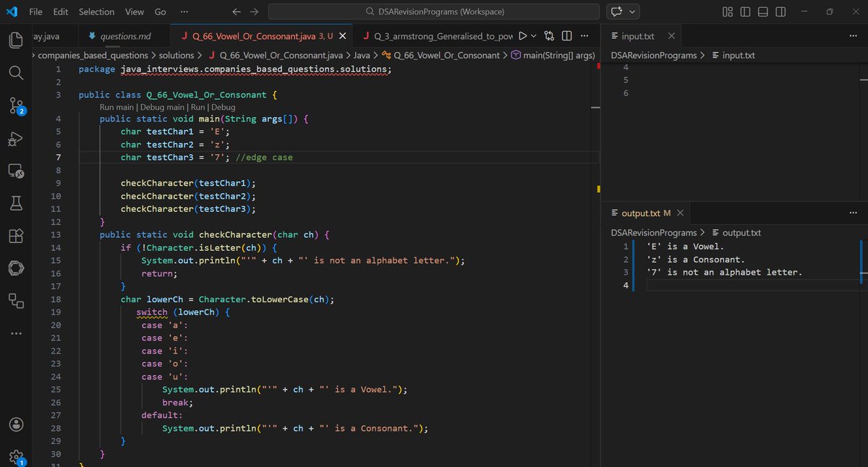Go back using the left arrow
This screenshot has width=868, height=467.
(x=237, y=12)
